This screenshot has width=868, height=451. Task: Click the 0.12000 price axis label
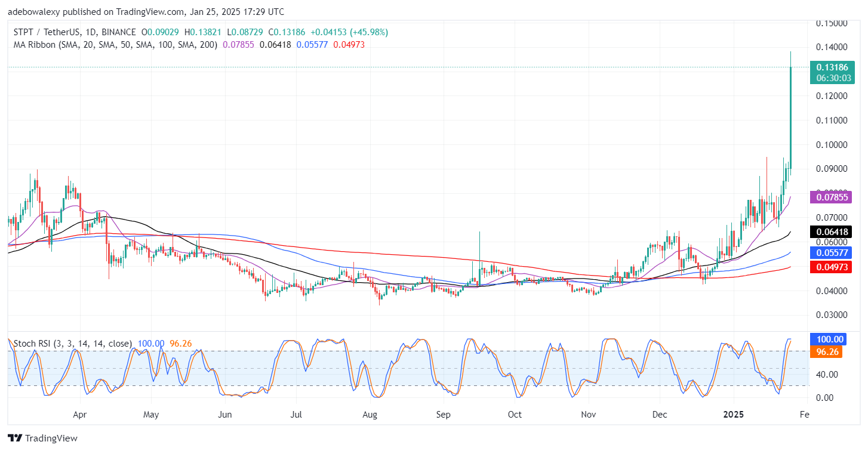(x=831, y=96)
